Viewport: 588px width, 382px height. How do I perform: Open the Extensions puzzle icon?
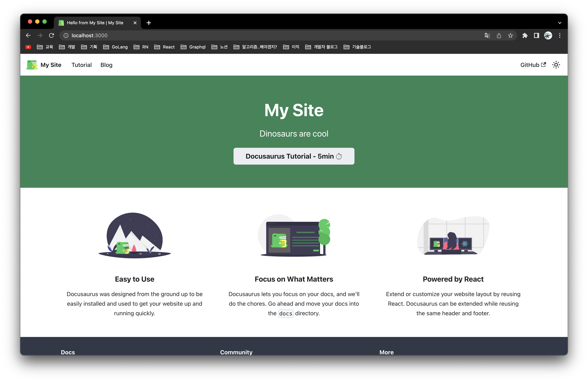click(525, 35)
